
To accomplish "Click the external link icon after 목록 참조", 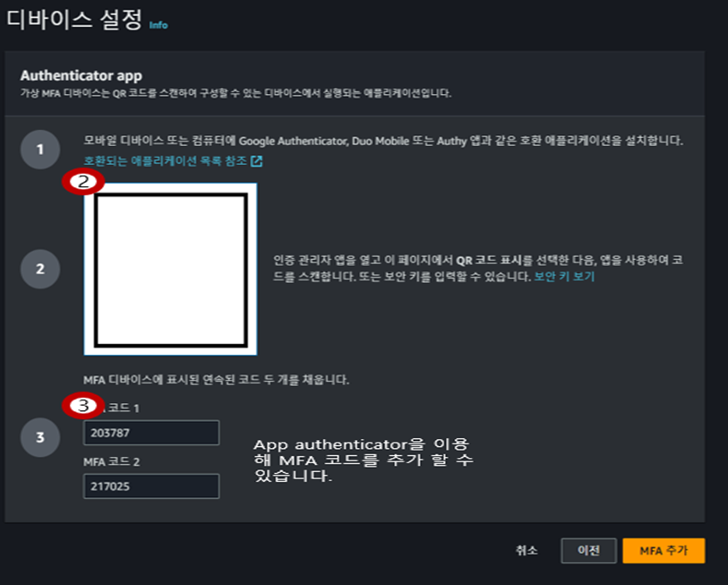I will click(256, 161).
